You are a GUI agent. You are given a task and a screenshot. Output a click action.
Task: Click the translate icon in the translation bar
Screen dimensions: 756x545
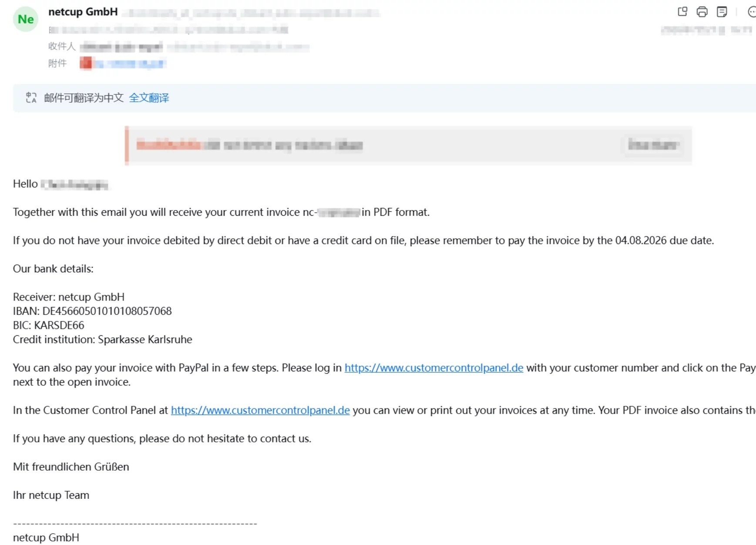(31, 97)
